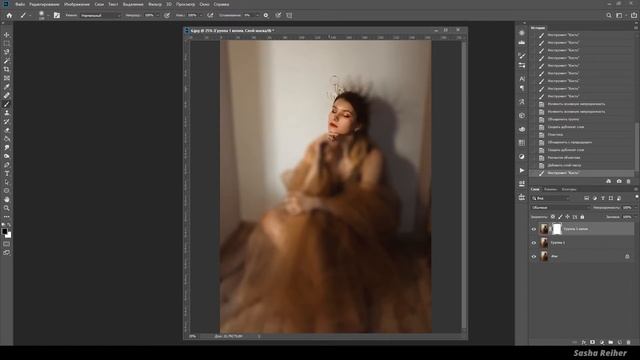Create new snapshot with the camera icon
This screenshot has width=640, height=360.
[619, 181]
